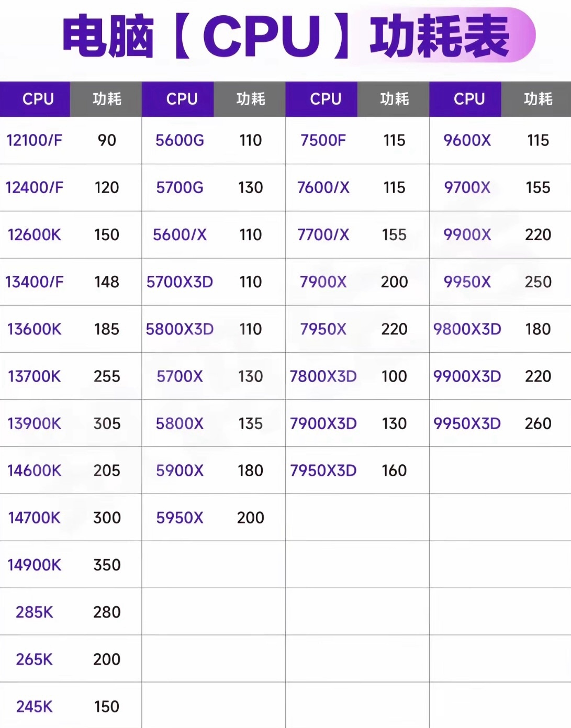Click the 9950X3D entry

467,423
